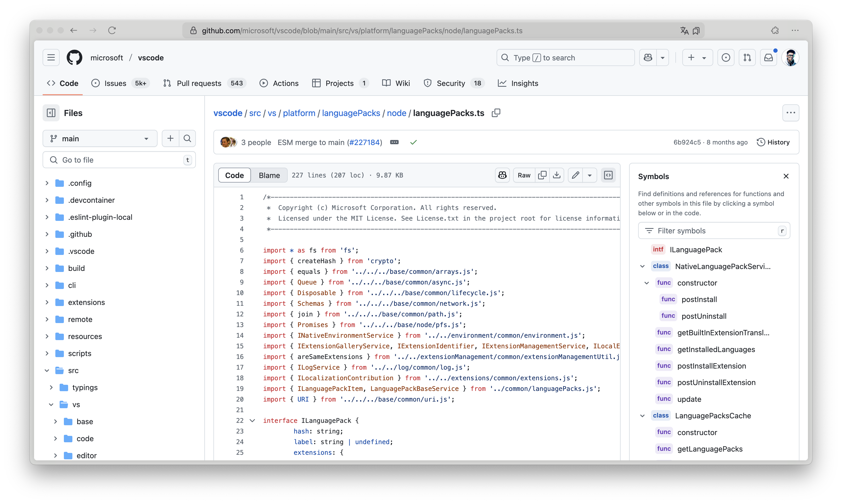Screen dimensions: 842x504
Task: Go to GitHub homepage via Octocat logo
Action: pos(75,58)
